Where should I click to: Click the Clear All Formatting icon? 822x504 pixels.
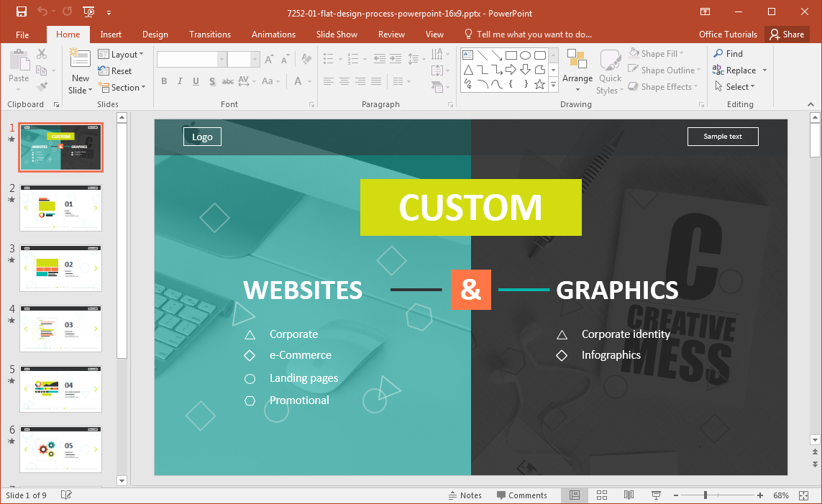tap(307, 59)
